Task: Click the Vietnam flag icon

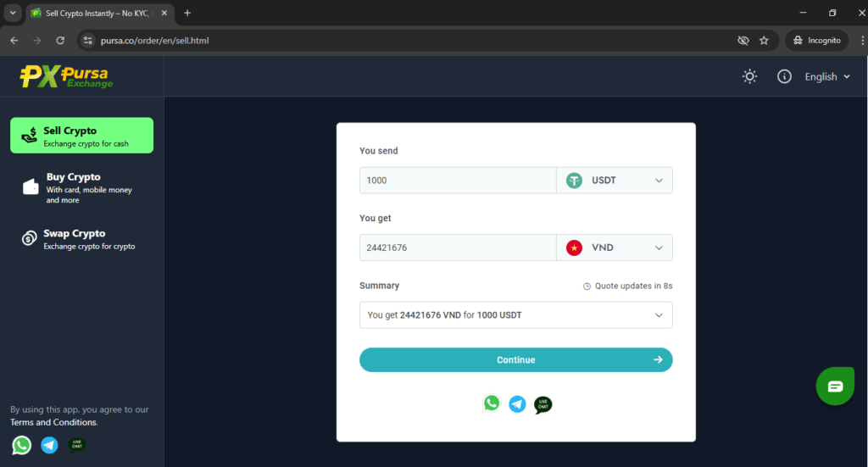Action: click(574, 247)
